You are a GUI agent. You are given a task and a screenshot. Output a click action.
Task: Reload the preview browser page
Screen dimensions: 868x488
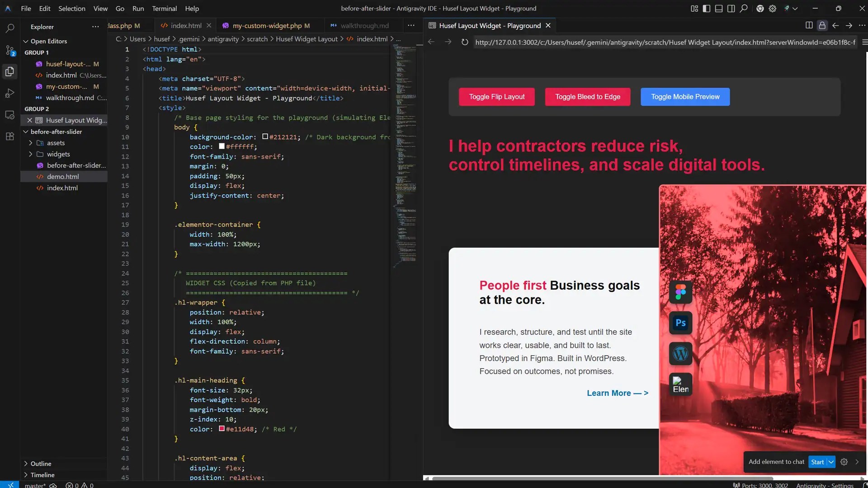(x=465, y=42)
